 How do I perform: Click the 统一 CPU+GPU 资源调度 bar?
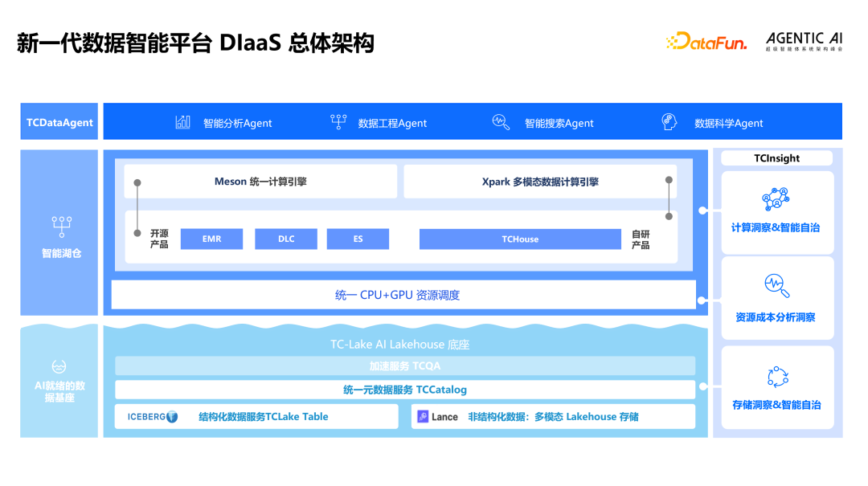click(x=403, y=295)
